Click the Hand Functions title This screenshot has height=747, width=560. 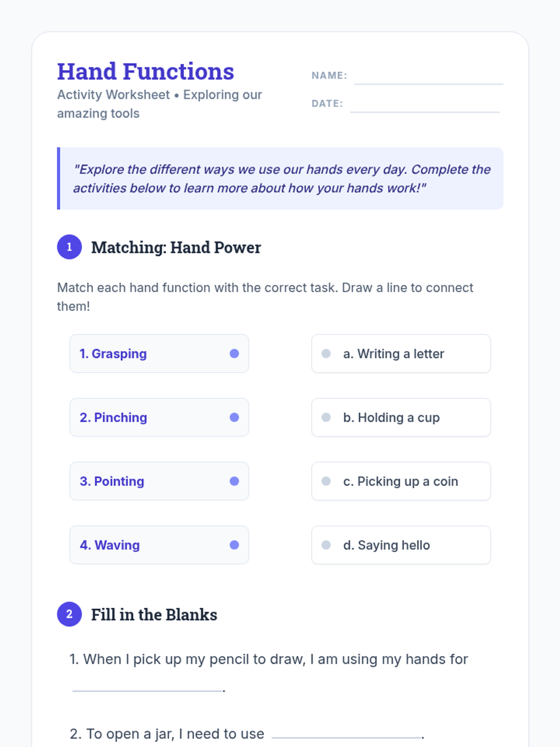tap(146, 71)
